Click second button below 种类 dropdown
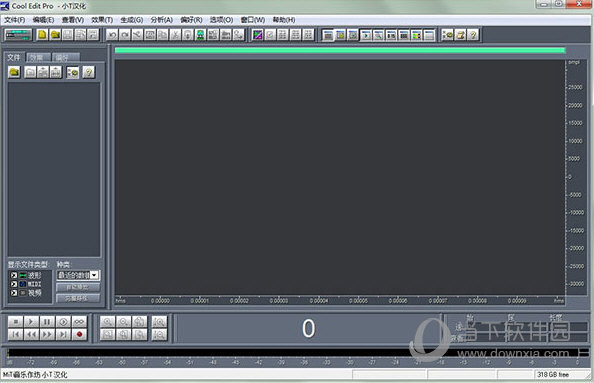Image resolution: width=594 pixels, height=383 pixels. tap(78, 299)
